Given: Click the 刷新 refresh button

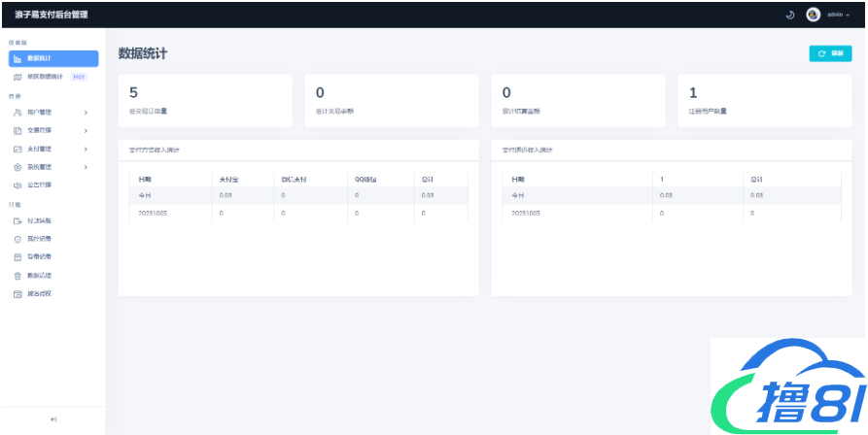Looking at the screenshot, I should click(830, 53).
